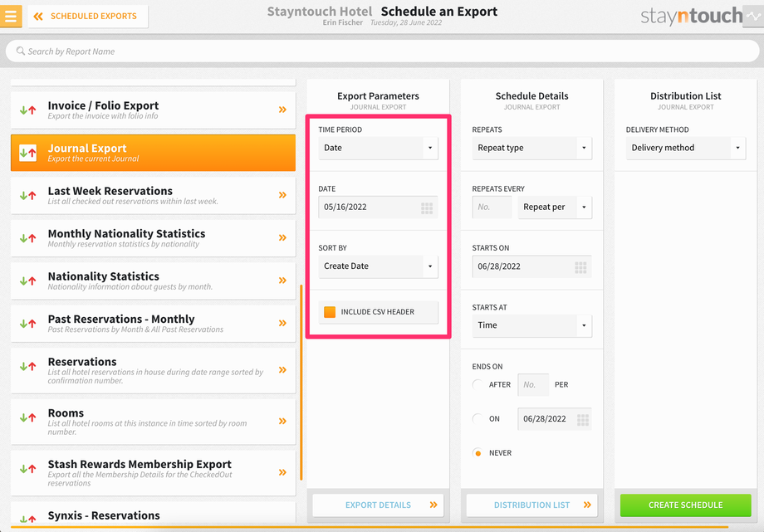The width and height of the screenshot is (764, 532).
Task: Select Monthly Nationality Statistics export
Action: tap(153, 238)
